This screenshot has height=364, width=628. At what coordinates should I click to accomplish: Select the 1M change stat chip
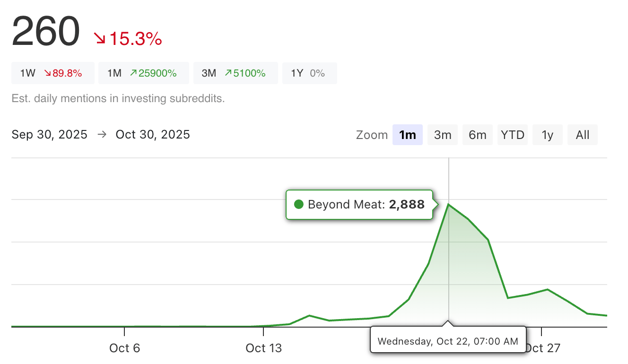tap(144, 73)
